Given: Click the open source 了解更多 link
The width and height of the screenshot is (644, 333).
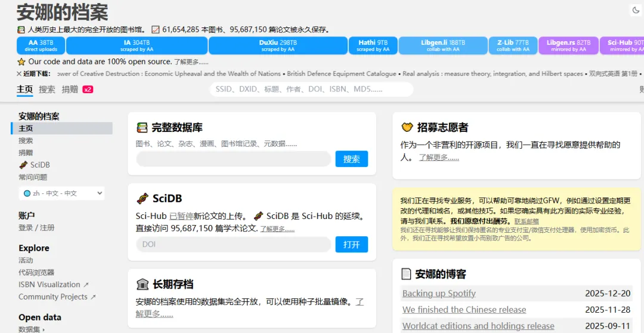Looking at the screenshot, I should [191, 62].
